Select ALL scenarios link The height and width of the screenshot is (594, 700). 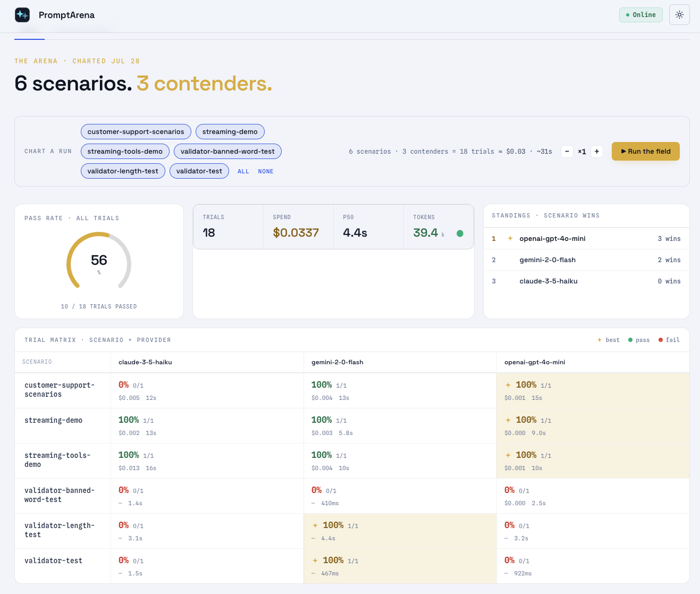[x=243, y=171]
